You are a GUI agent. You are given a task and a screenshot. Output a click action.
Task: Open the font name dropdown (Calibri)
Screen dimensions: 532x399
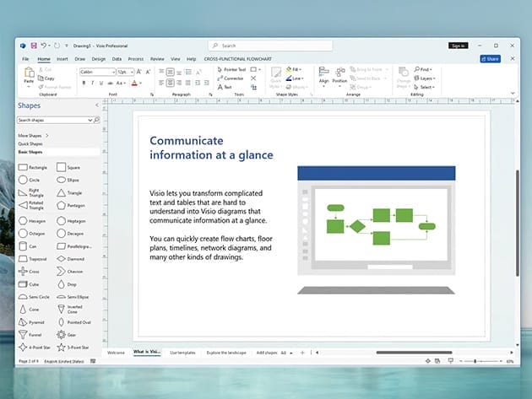(97, 73)
